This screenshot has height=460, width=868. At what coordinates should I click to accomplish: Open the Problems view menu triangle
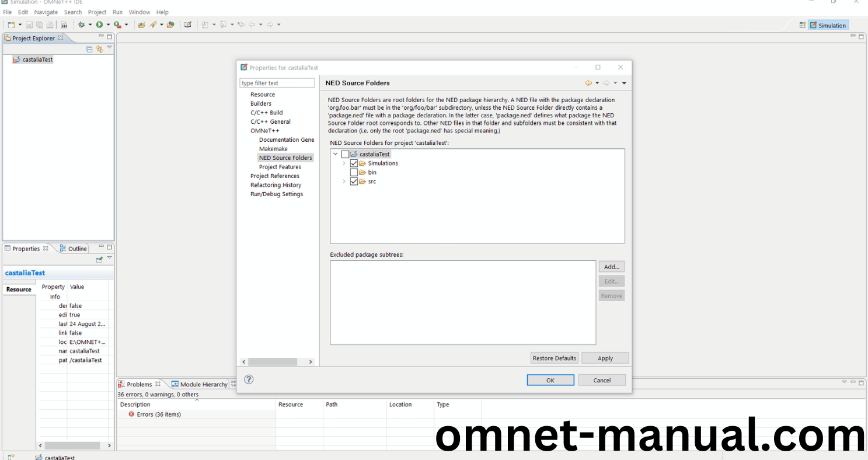pyautogui.click(x=844, y=382)
